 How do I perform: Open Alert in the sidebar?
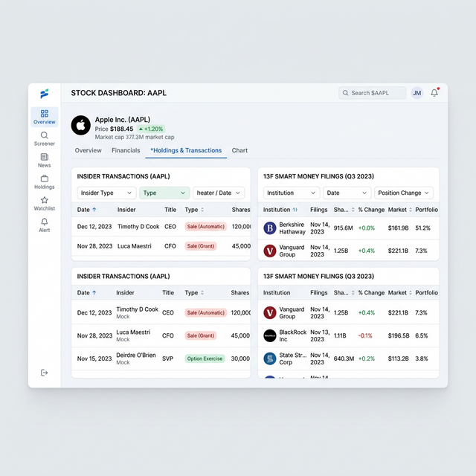pos(45,225)
